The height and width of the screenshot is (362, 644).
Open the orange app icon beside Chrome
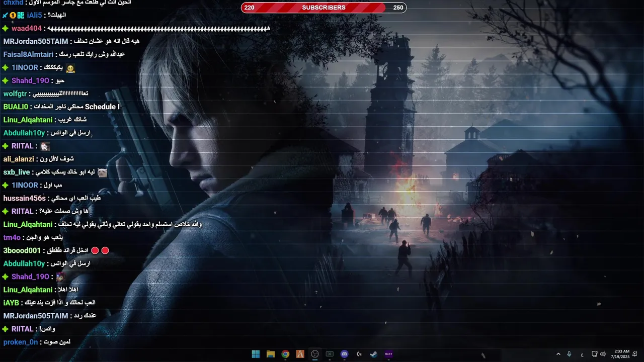[x=300, y=354]
